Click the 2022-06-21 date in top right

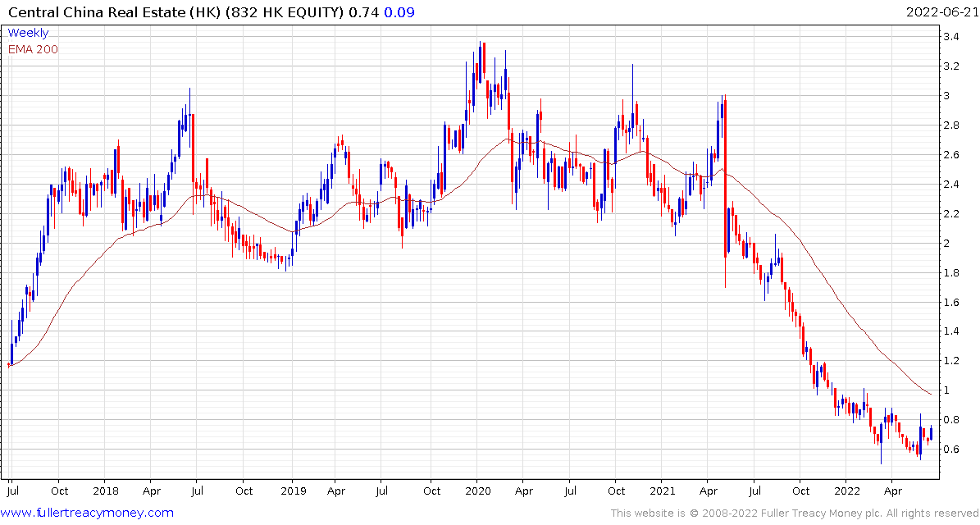click(x=941, y=12)
